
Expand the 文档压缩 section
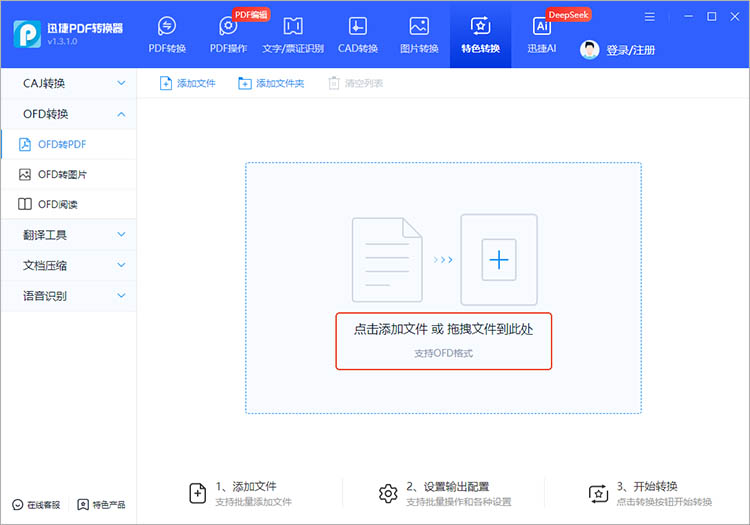coord(69,265)
